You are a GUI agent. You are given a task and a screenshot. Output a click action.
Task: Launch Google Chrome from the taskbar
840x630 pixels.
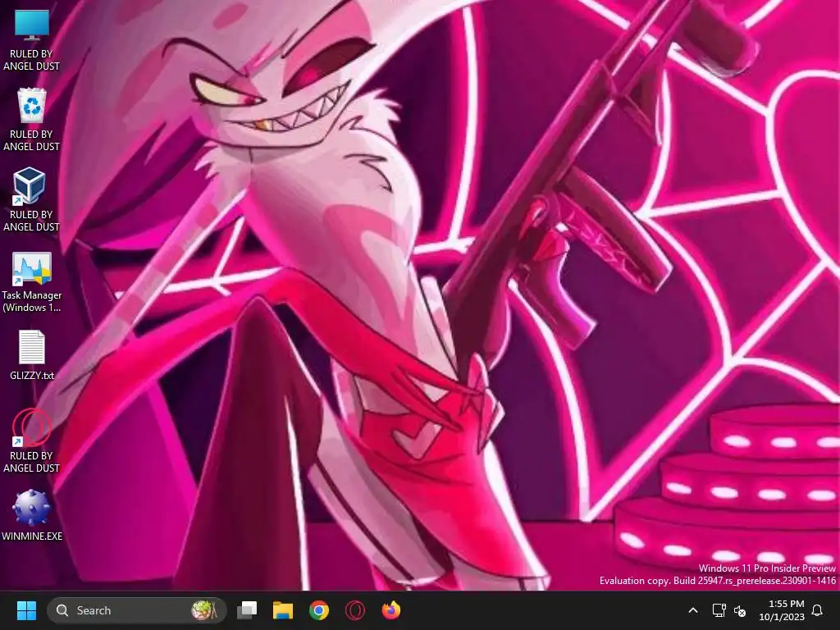pos(319,610)
